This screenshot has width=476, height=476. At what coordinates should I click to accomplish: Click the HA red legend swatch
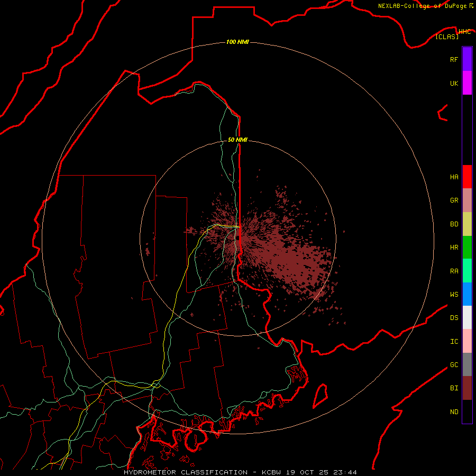click(x=467, y=177)
